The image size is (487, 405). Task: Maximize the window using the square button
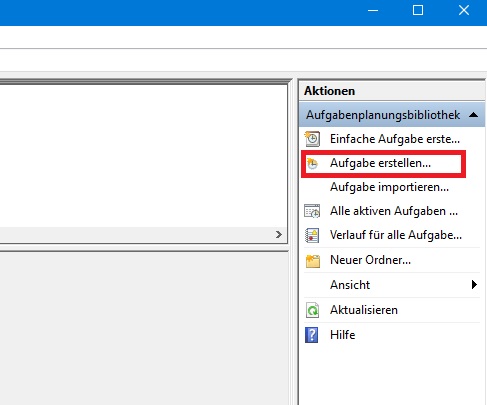pos(418,10)
